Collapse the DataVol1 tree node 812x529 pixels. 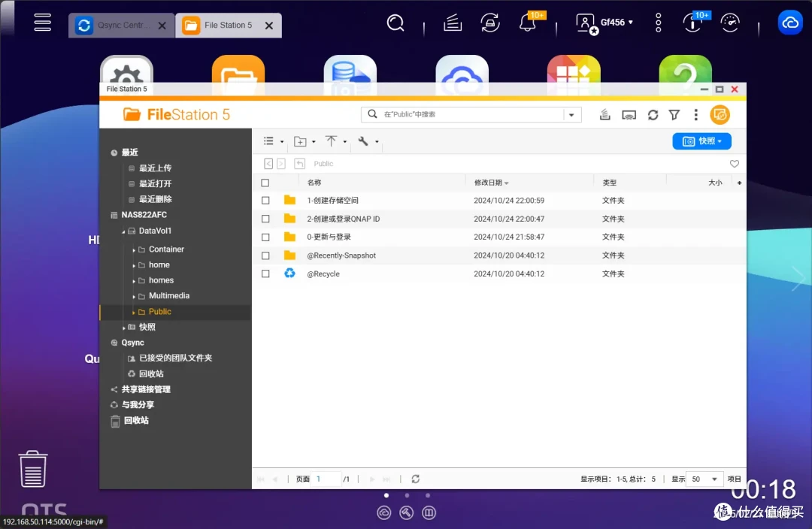123,231
